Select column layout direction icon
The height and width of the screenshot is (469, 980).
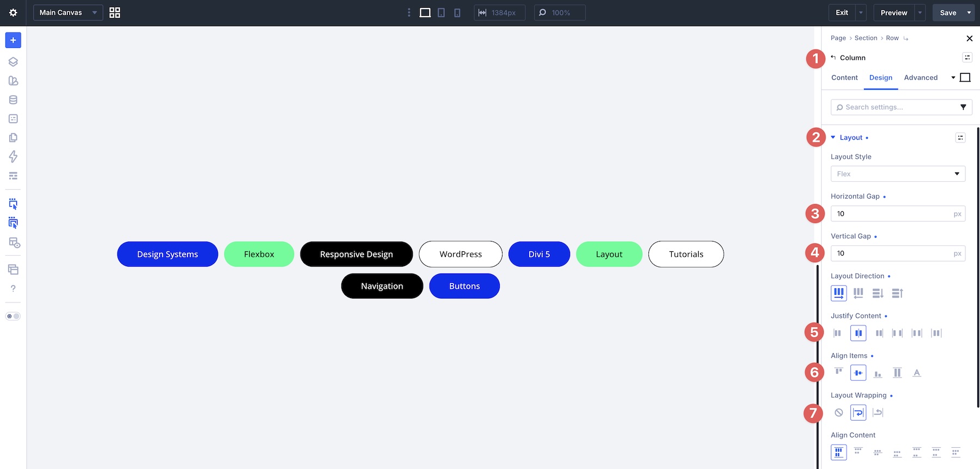coord(878,293)
